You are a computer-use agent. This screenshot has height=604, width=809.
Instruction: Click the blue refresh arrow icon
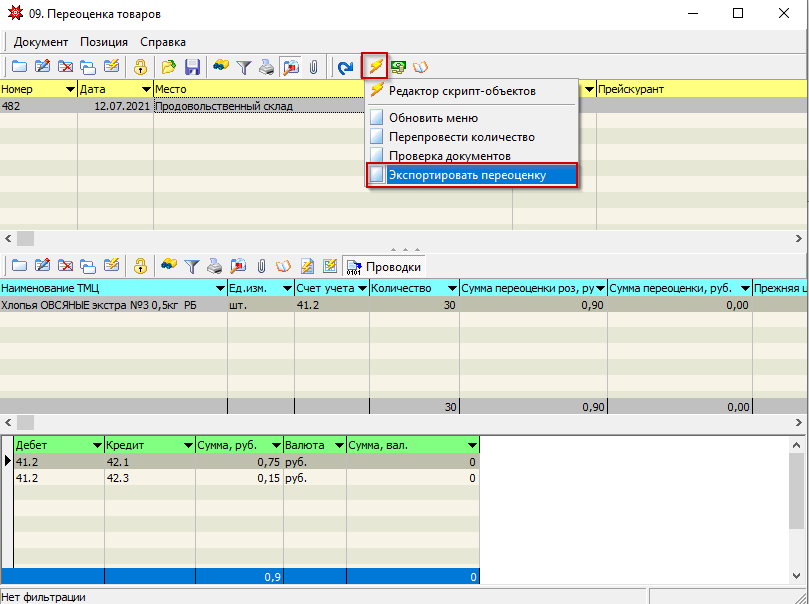(x=345, y=67)
